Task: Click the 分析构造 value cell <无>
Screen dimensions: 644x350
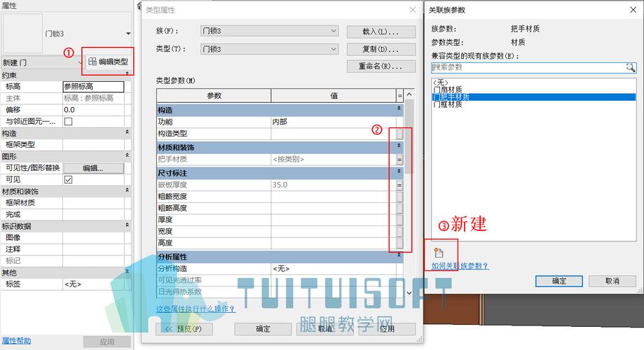Action: (x=333, y=268)
